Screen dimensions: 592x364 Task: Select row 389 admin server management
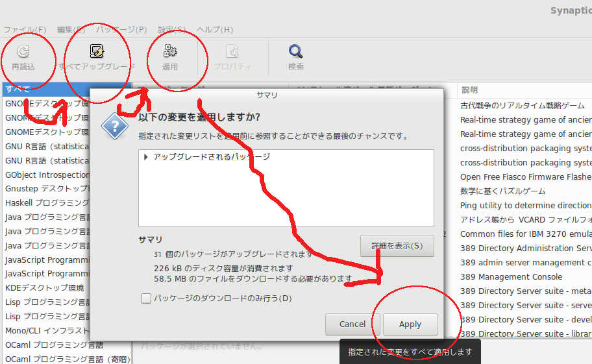(524, 263)
